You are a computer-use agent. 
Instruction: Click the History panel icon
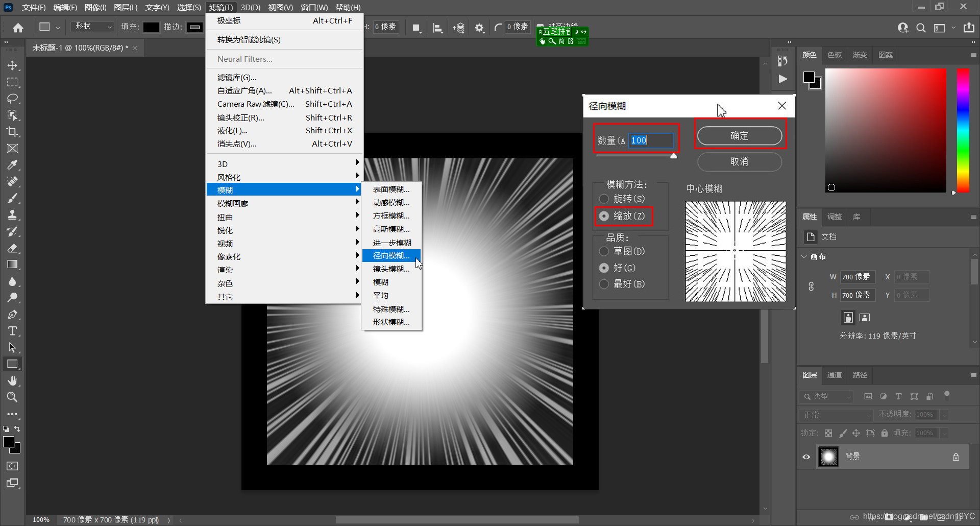[x=782, y=61]
